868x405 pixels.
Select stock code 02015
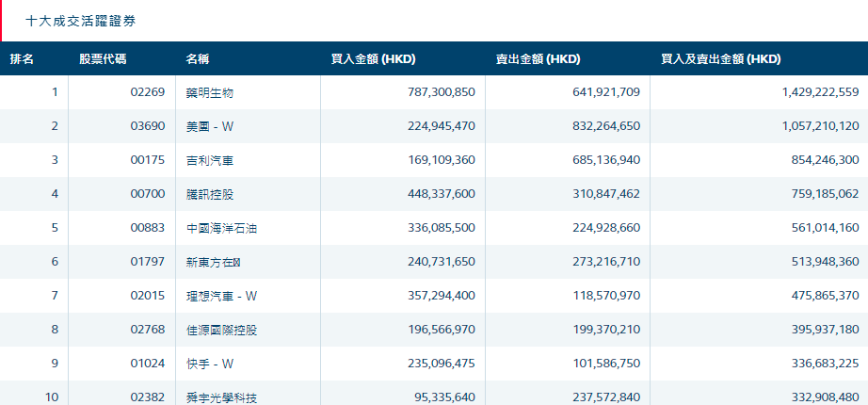coord(148,296)
